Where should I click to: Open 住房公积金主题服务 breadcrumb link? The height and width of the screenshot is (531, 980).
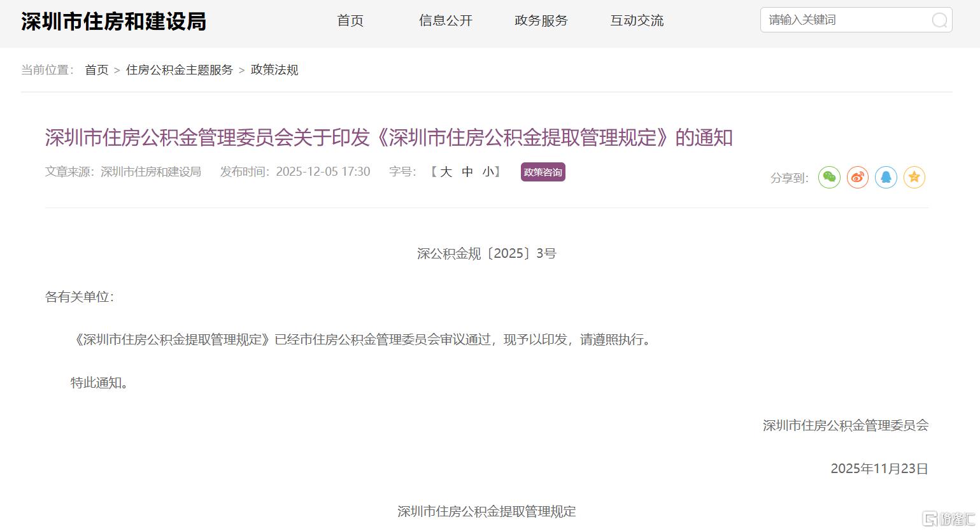click(x=180, y=70)
